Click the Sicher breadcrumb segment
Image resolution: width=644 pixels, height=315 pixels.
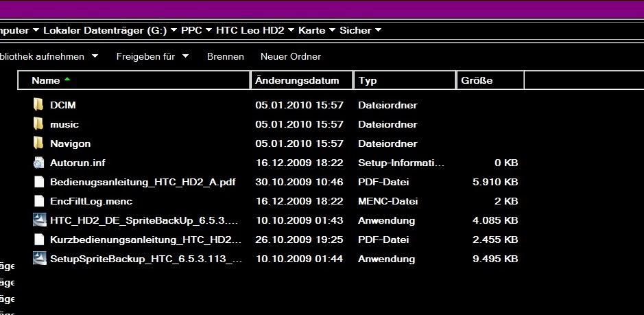click(x=355, y=30)
